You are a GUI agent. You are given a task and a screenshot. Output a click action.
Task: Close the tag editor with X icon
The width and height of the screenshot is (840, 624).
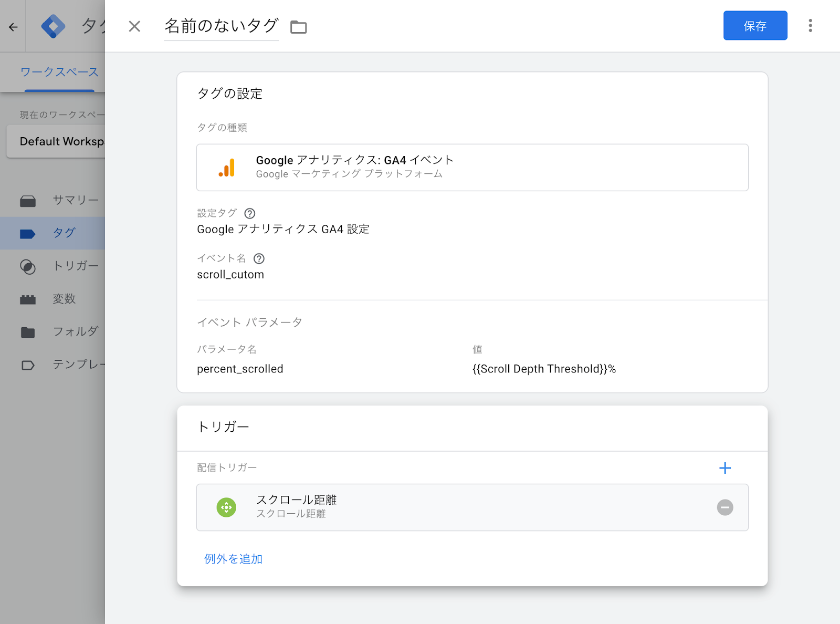pos(134,26)
